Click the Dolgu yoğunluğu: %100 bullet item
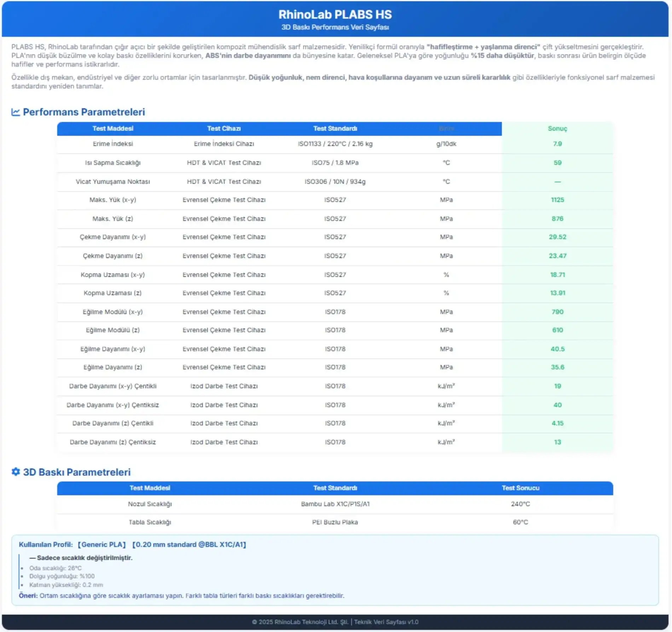672x632 pixels. click(62, 576)
